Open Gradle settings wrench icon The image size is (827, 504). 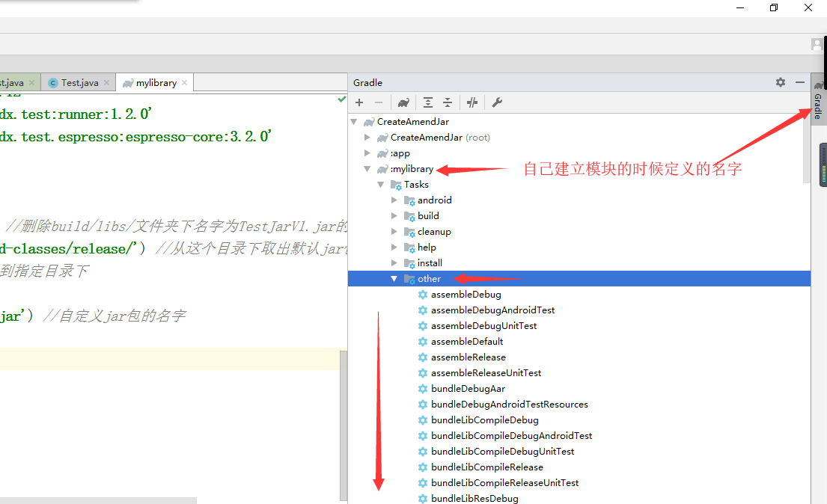pos(497,102)
